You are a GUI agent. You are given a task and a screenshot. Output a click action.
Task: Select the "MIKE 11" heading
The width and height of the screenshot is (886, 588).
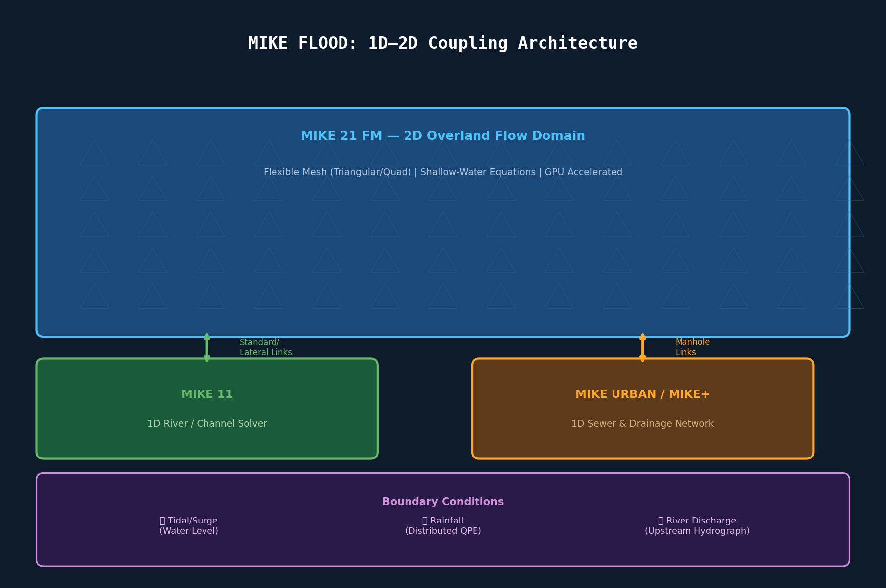point(207,394)
